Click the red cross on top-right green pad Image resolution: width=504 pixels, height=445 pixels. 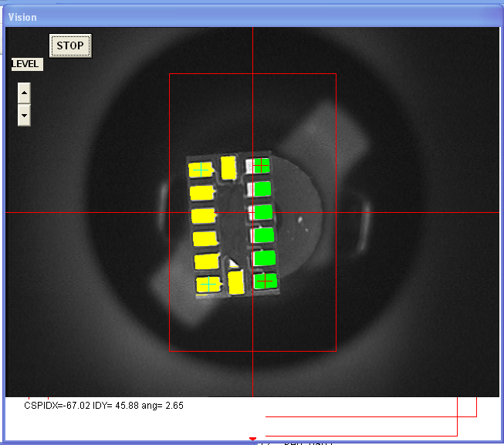pyautogui.click(x=261, y=164)
